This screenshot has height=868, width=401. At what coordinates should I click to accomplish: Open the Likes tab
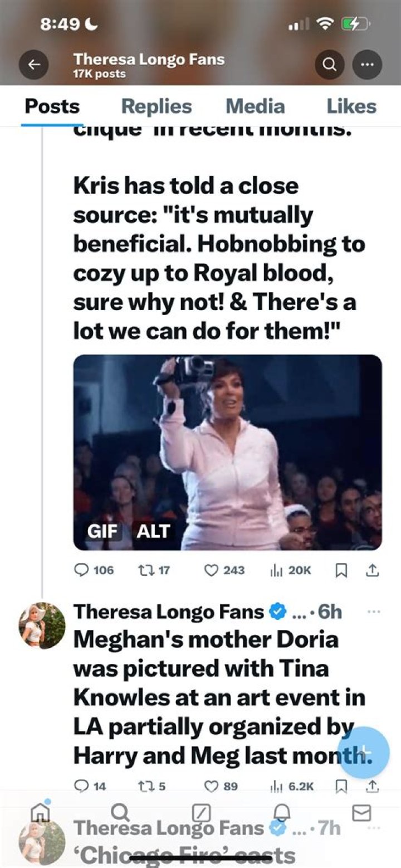click(351, 106)
